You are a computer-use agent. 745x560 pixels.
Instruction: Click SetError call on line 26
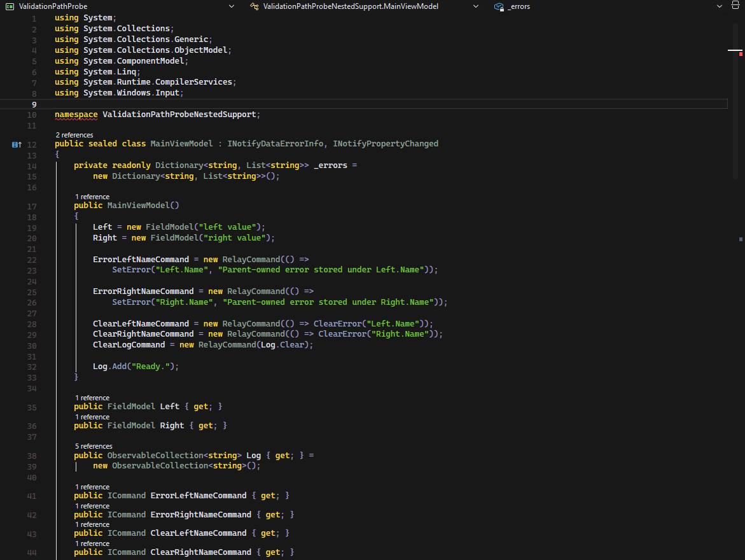point(131,302)
